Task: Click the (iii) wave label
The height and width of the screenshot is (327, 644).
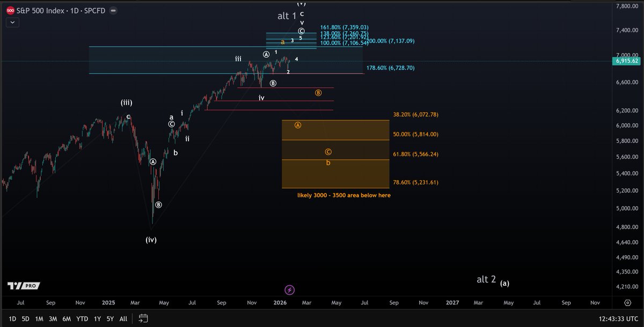Action: click(x=126, y=102)
